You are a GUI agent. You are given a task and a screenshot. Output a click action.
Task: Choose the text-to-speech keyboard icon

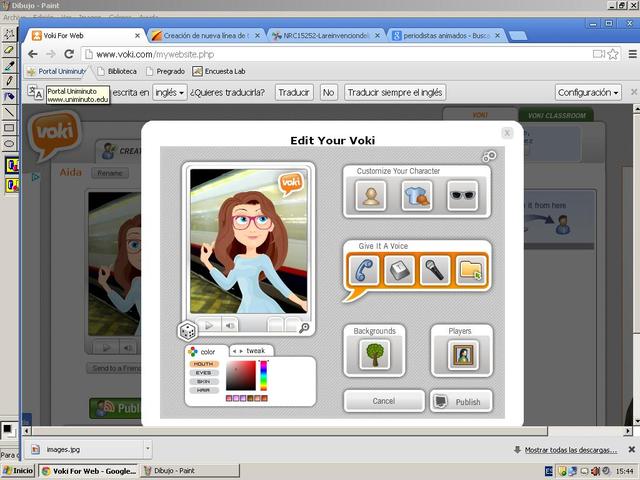(399, 270)
